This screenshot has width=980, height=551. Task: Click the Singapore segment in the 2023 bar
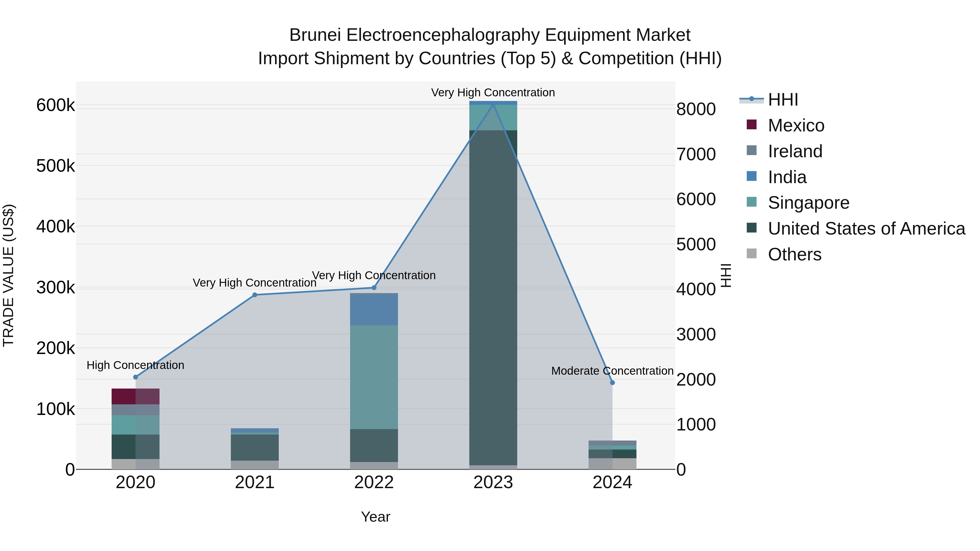click(x=493, y=118)
